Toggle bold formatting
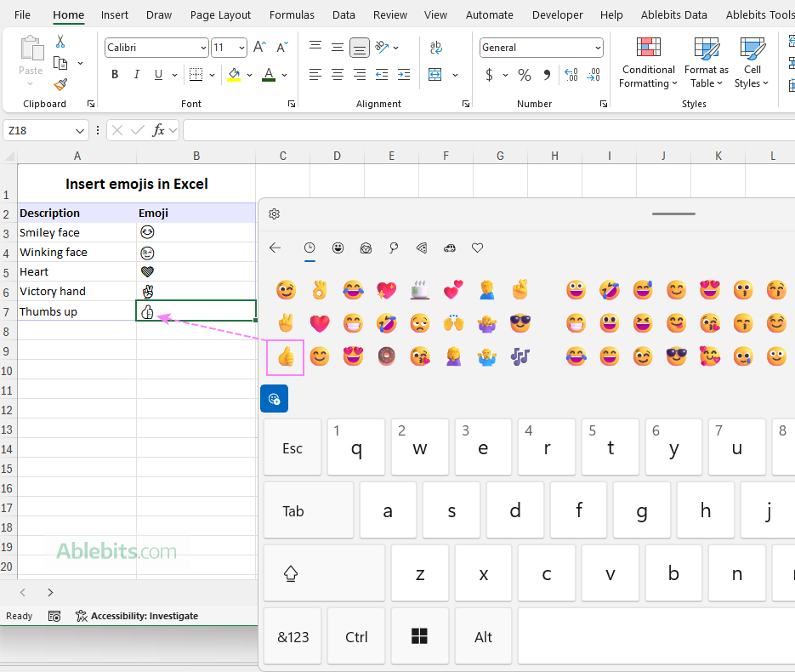 (x=115, y=75)
